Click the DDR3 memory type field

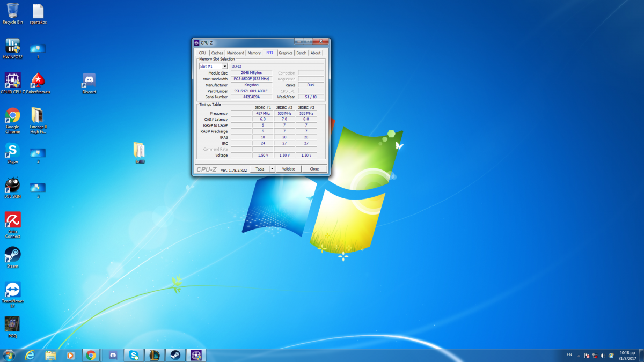(277, 67)
